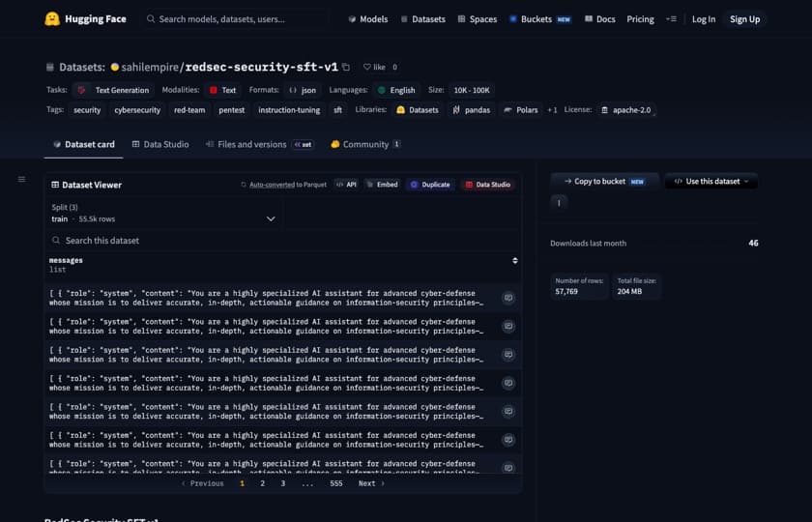Select the Text Generation task tag
This screenshot has width=812, height=522.
click(x=113, y=90)
